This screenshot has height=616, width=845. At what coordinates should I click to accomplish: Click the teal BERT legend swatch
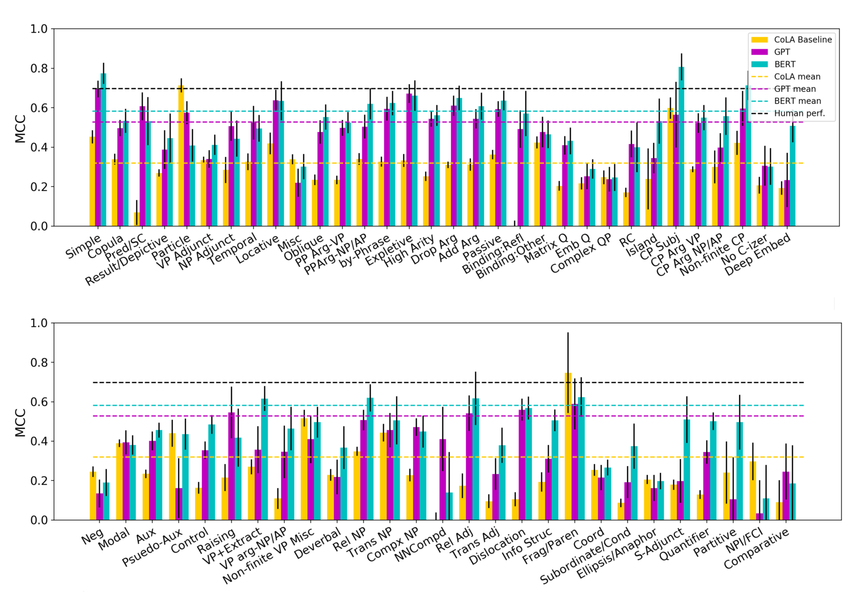pyautogui.click(x=759, y=64)
